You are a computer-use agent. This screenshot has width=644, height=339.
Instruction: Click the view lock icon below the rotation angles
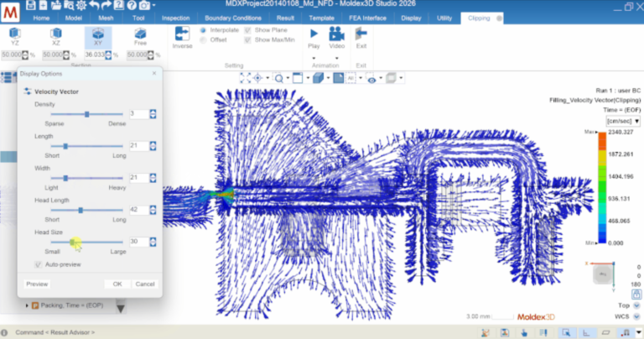pos(636,295)
